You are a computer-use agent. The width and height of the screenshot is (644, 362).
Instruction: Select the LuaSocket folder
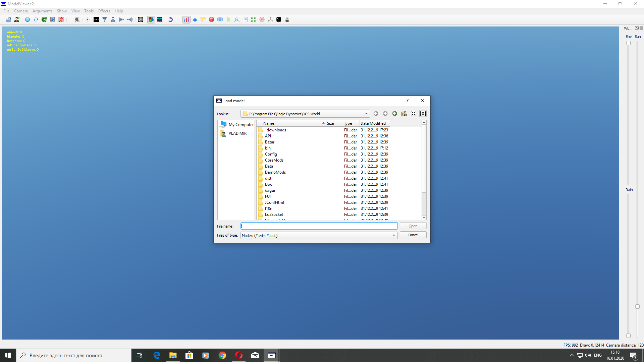274,215
